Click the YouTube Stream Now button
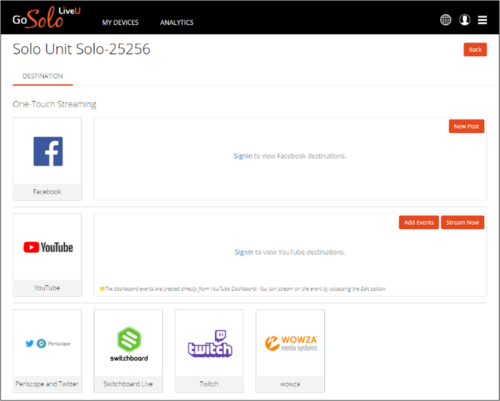 pyautogui.click(x=463, y=222)
